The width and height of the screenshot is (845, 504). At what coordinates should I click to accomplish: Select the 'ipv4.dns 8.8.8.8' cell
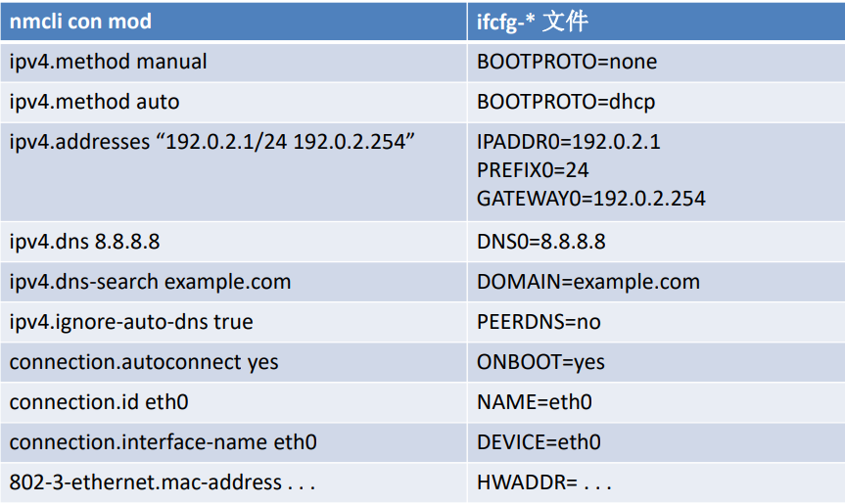pyautogui.click(x=233, y=242)
